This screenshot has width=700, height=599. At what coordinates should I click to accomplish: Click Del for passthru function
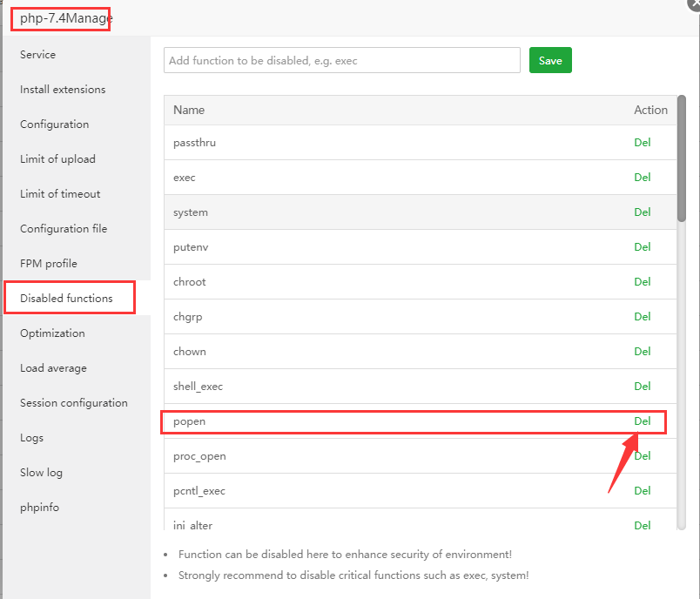click(642, 143)
